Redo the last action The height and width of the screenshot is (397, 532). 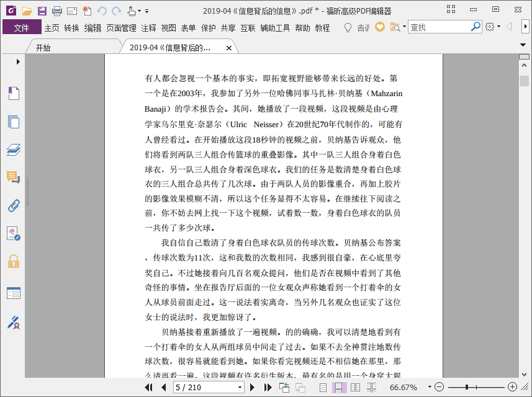[x=117, y=11]
